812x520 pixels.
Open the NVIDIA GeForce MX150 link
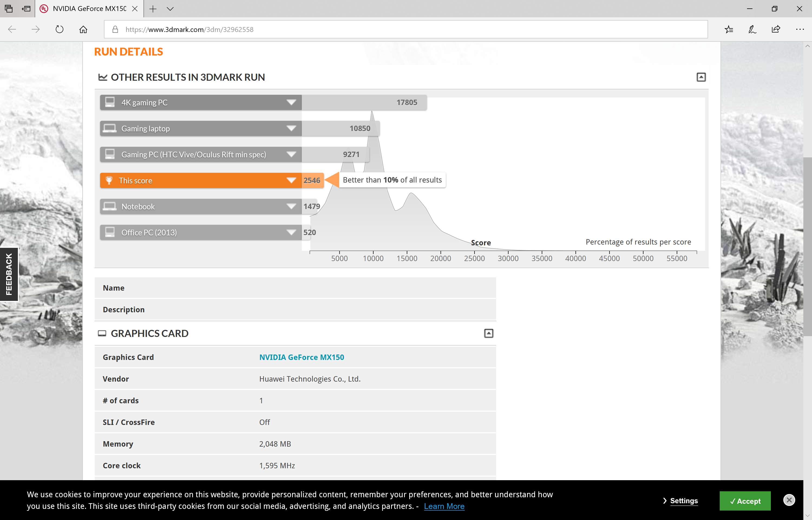click(302, 357)
